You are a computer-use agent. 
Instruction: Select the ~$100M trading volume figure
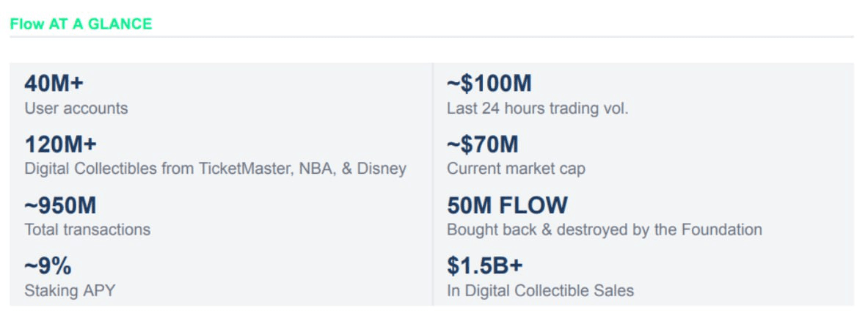tap(489, 84)
